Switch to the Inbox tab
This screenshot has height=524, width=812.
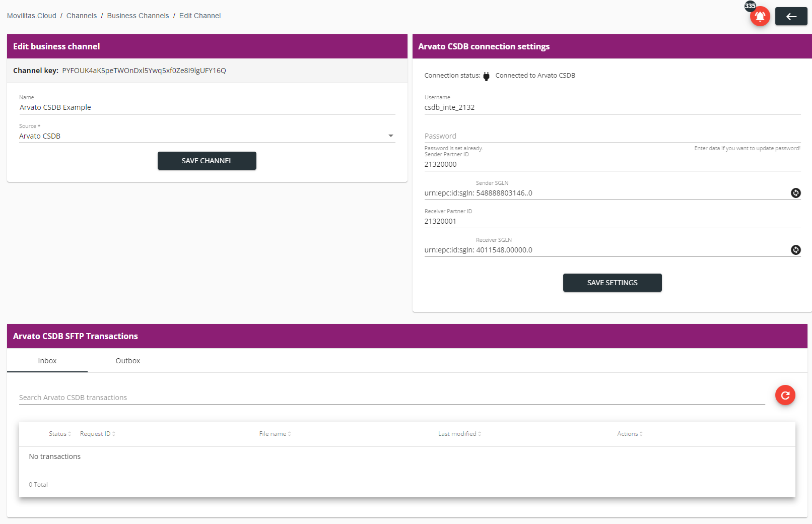pos(47,361)
